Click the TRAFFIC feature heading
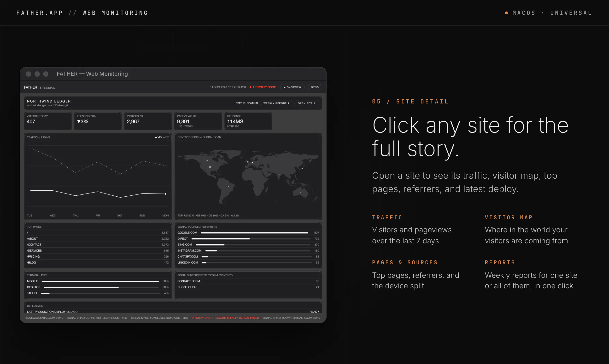 pos(387,218)
